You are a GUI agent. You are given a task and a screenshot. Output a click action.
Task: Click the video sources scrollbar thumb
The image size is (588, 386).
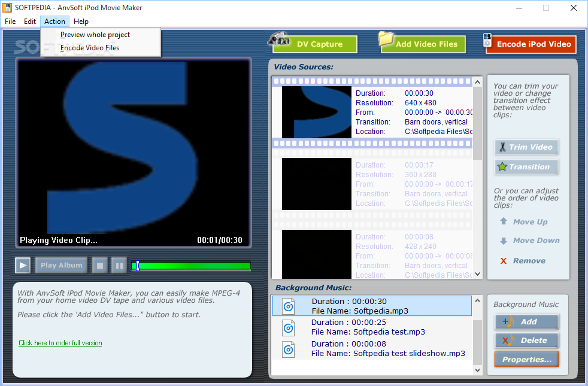[477, 123]
